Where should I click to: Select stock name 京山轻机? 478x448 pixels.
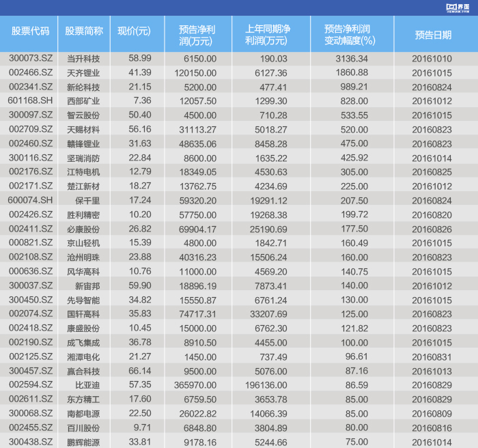pos(83,243)
